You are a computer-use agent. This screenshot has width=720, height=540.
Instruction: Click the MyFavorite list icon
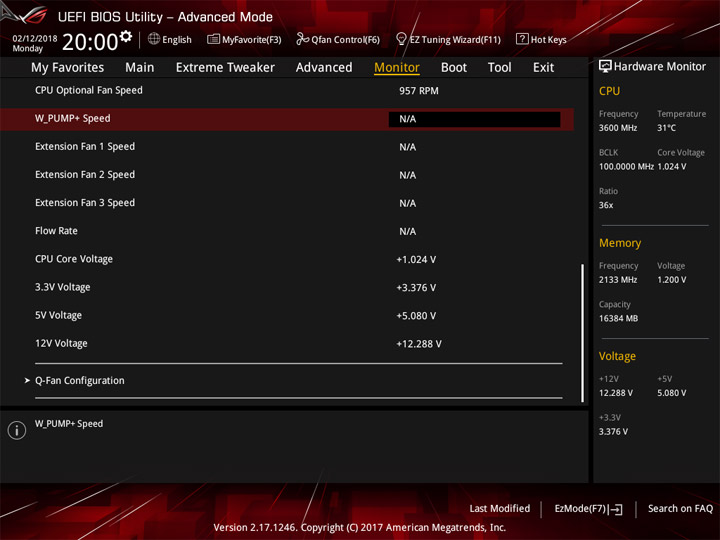(x=213, y=39)
